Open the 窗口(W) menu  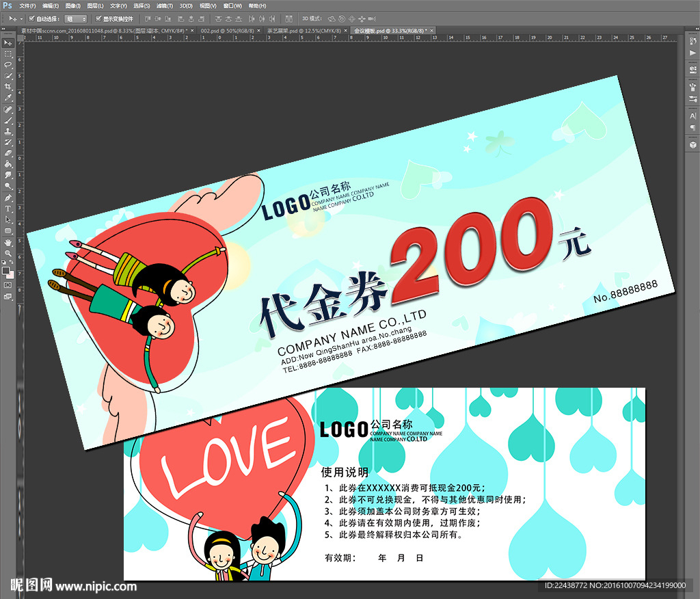click(x=232, y=5)
